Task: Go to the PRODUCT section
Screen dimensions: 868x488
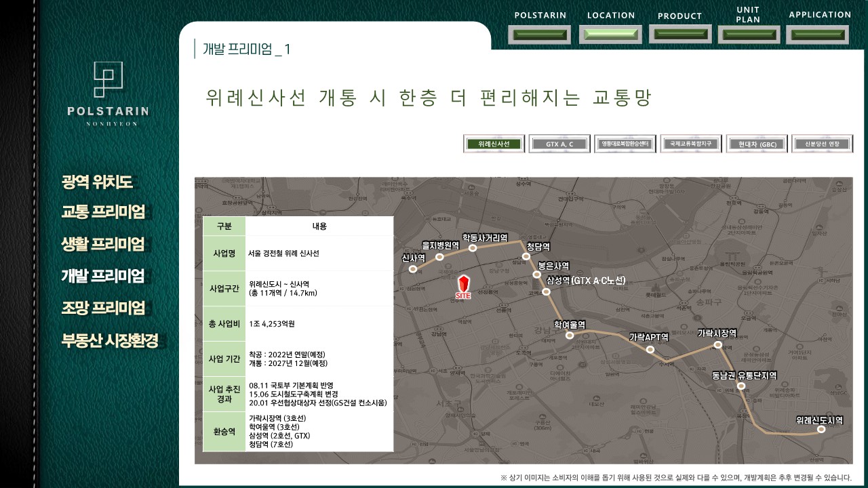Action: click(679, 34)
